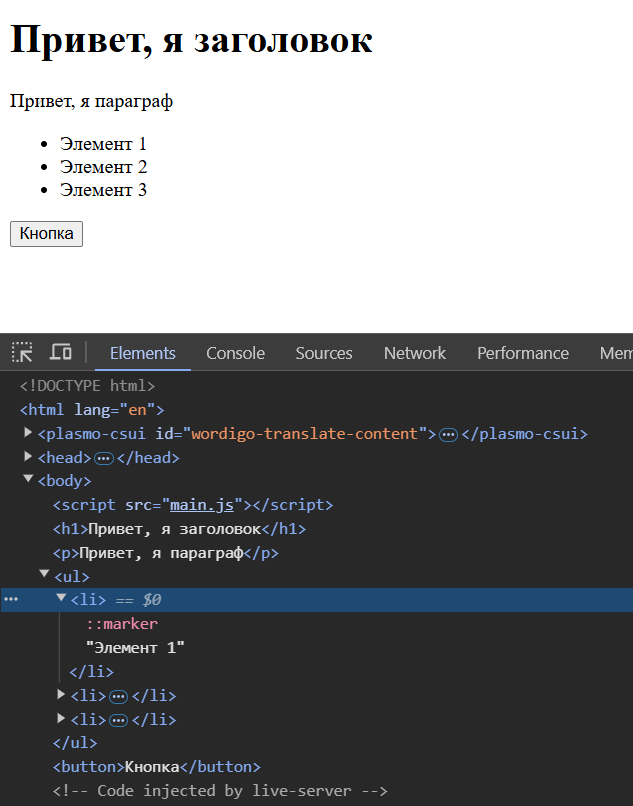Click ellipsis badge in plasmo-csui element

point(448,434)
